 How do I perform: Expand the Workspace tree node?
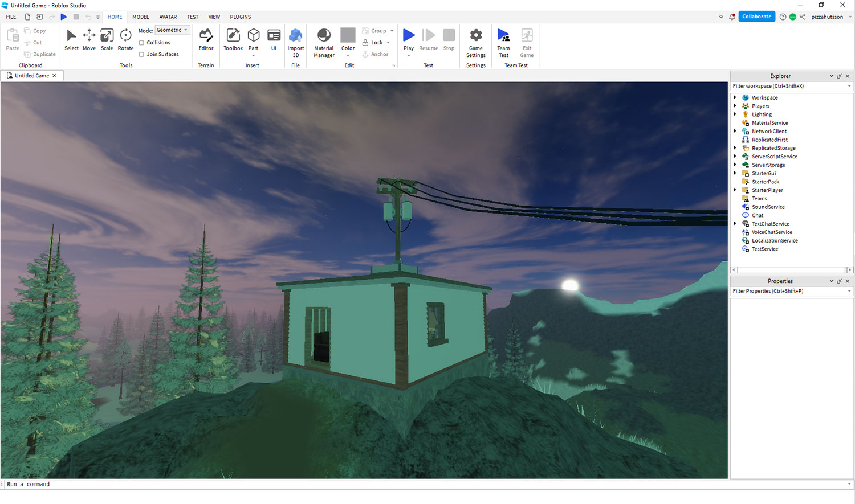coord(735,97)
